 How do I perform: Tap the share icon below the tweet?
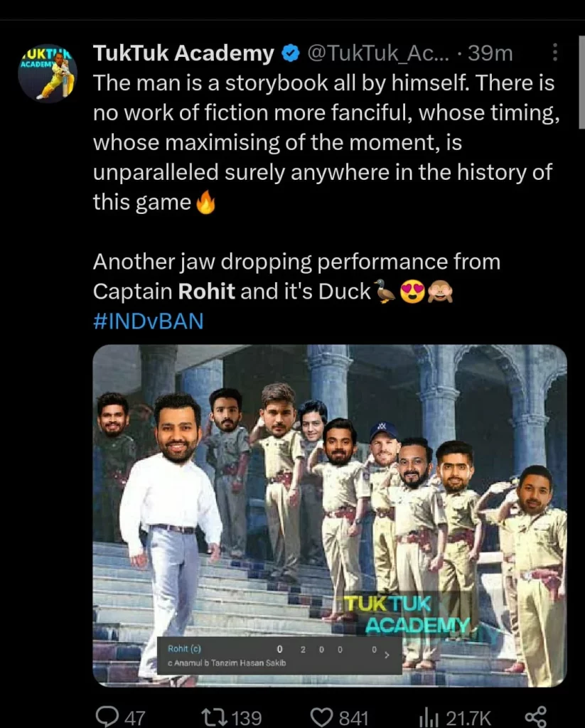coord(535,717)
